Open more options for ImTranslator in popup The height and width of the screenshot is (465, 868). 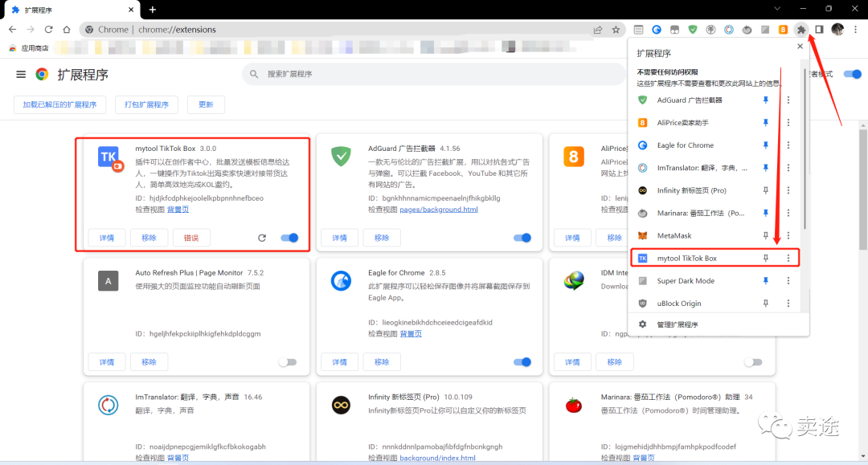tap(788, 168)
